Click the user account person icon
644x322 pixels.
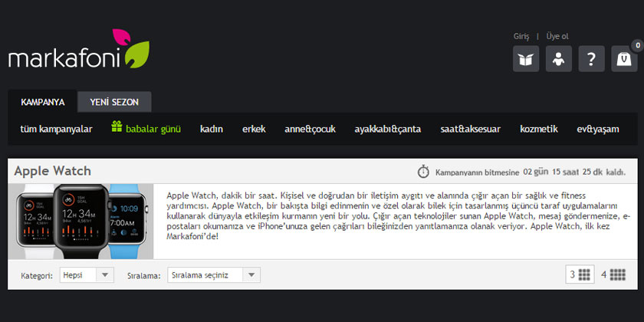tap(558, 59)
